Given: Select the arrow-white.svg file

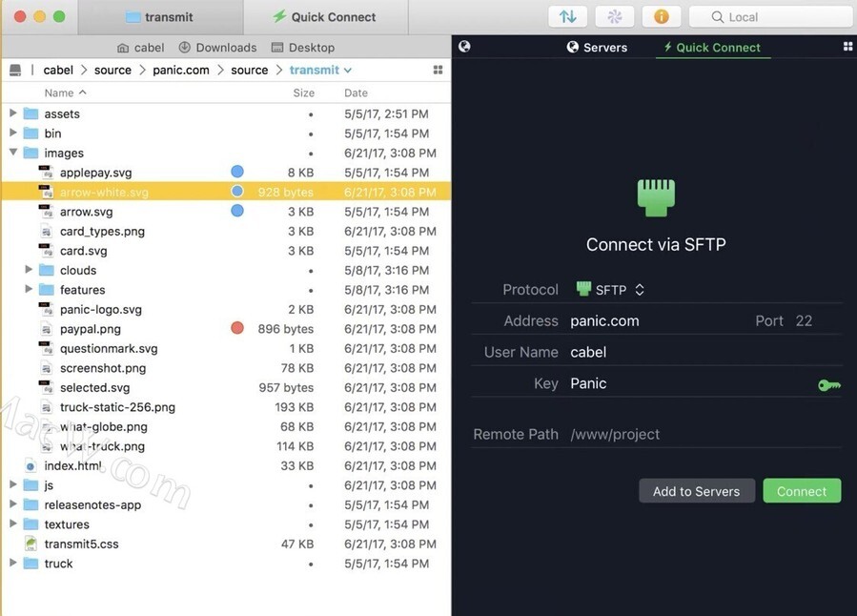Looking at the screenshot, I should [x=226, y=192].
